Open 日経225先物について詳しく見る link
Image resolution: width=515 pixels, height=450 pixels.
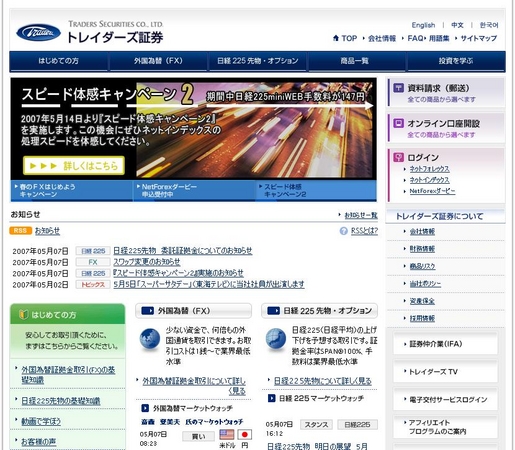(x=323, y=381)
